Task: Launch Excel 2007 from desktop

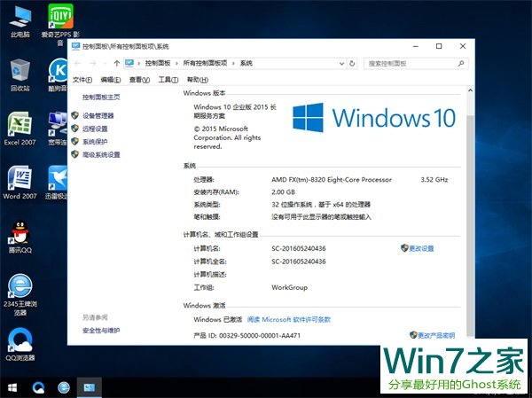Action: pos(20,129)
